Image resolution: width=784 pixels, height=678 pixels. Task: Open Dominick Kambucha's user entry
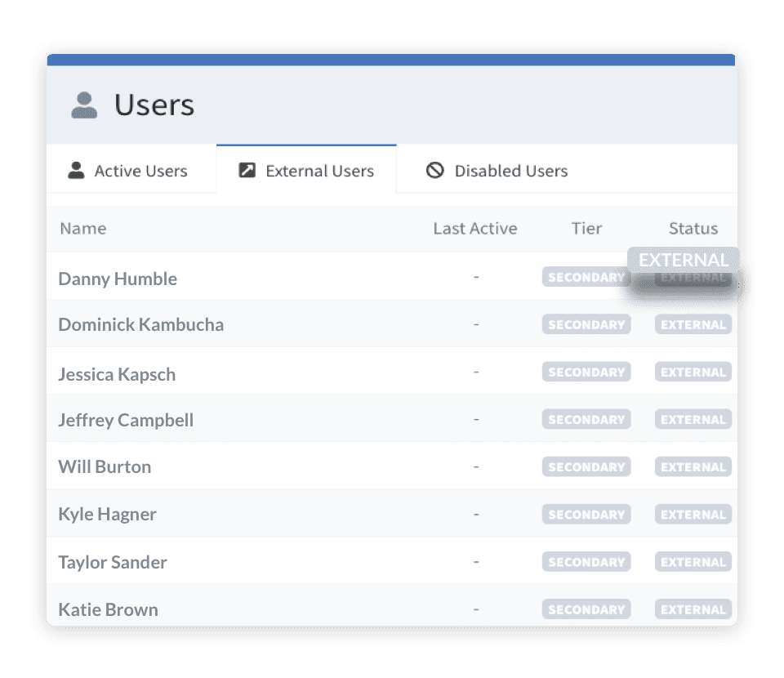coord(140,324)
